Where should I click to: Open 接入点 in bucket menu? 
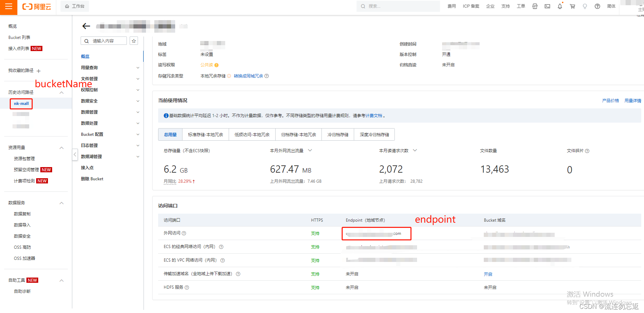[87, 168]
